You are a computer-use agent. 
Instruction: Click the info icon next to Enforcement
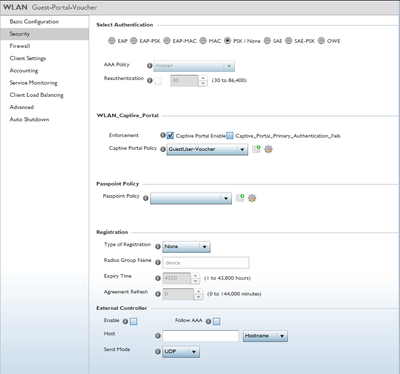click(163, 135)
